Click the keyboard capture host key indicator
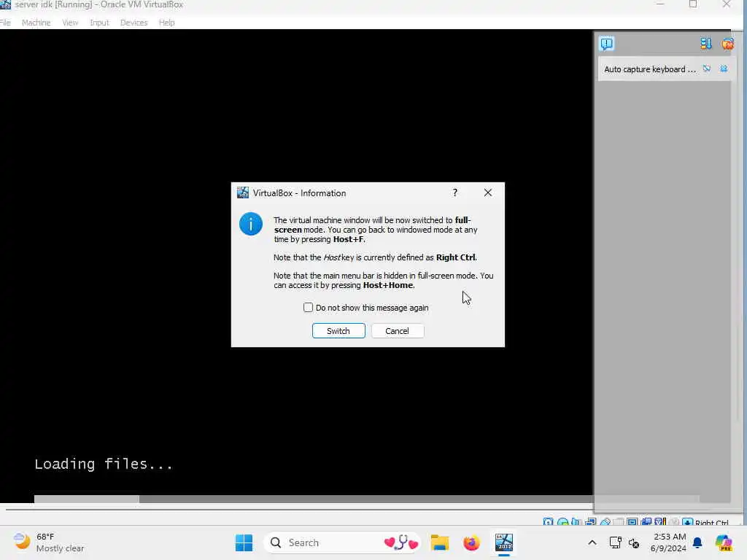This screenshot has width=747, height=560. (687, 522)
